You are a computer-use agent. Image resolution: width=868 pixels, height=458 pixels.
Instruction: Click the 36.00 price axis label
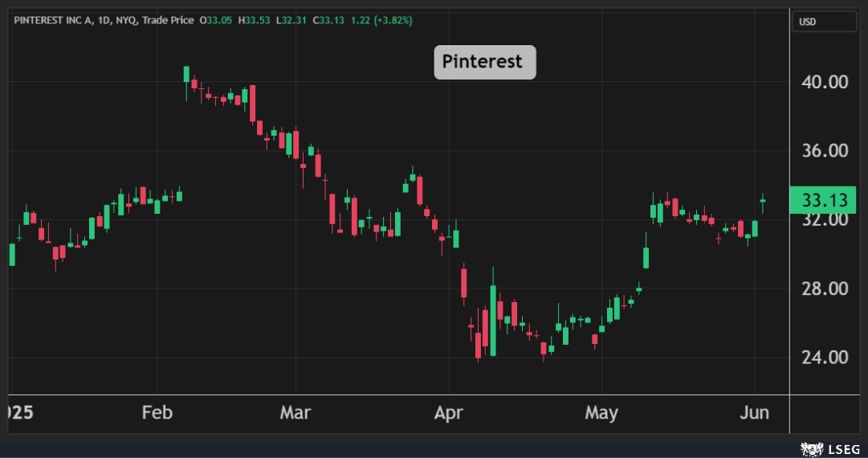tap(825, 150)
